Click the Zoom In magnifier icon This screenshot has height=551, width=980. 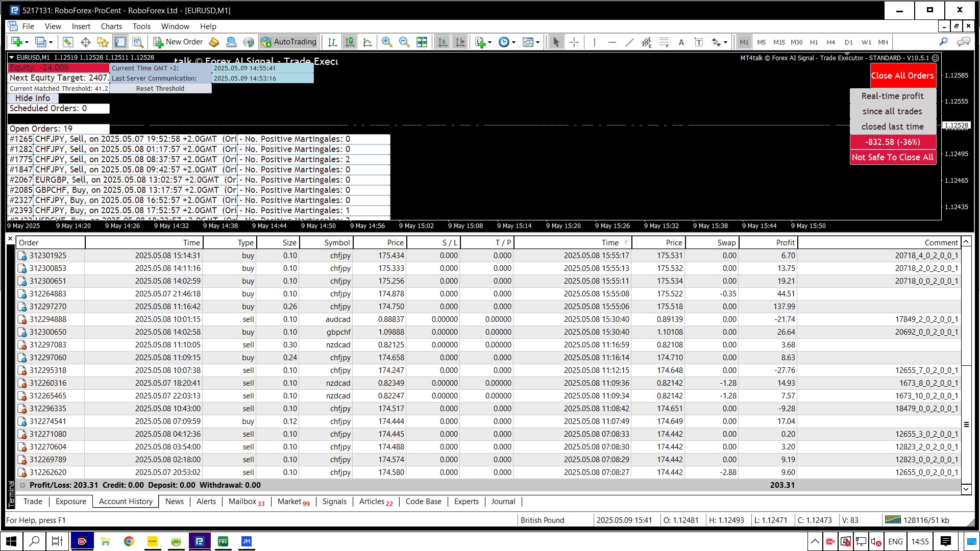point(387,42)
